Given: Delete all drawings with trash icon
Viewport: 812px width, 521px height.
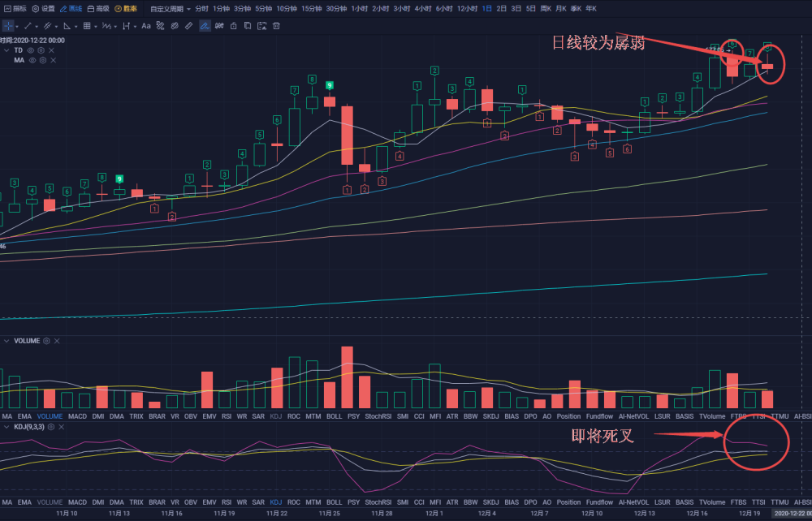Looking at the screenshot, I should click(277, 26).
